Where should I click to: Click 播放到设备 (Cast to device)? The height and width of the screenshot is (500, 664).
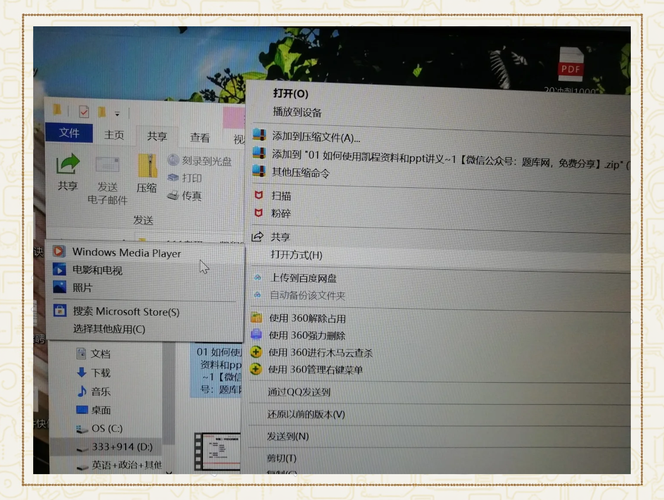(297, 112)
